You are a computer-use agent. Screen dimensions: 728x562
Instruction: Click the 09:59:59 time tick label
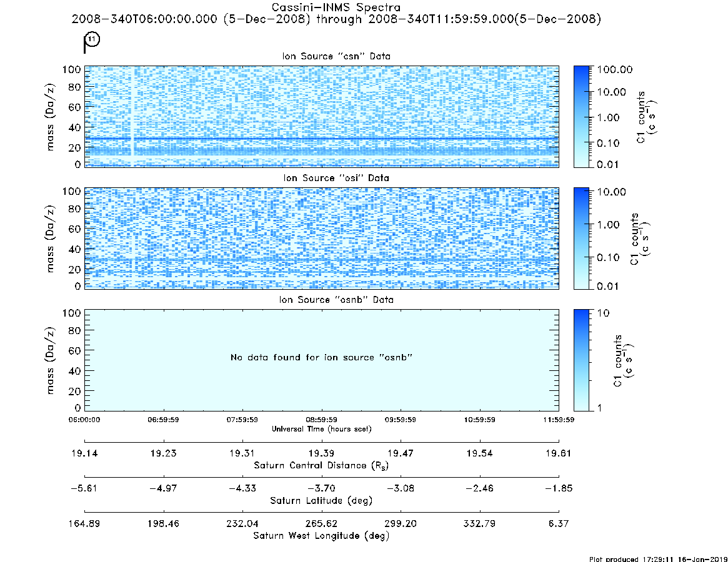pyautogui.click(x=401, y=420)
